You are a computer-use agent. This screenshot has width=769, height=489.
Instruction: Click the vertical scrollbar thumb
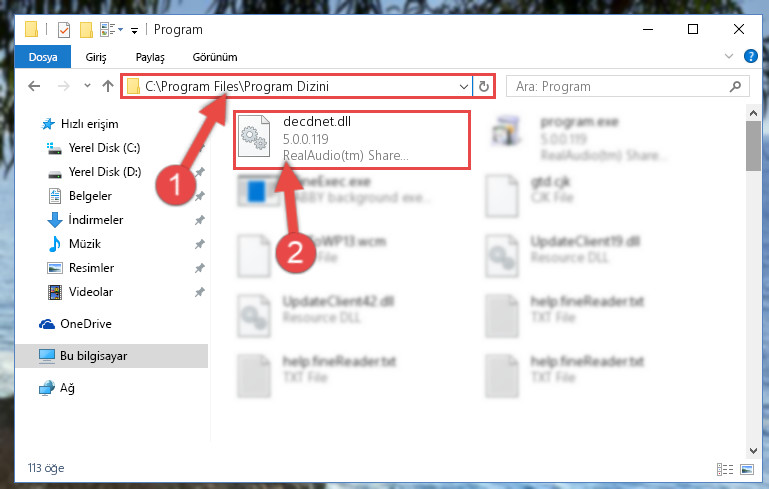[x=753, y=146]
